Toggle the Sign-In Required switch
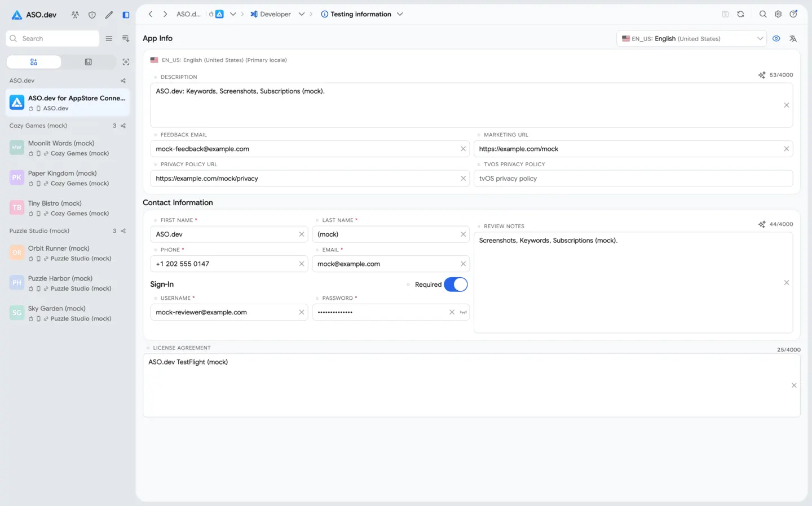This screenshot has width=812, height=506. (x=456, y=285)
